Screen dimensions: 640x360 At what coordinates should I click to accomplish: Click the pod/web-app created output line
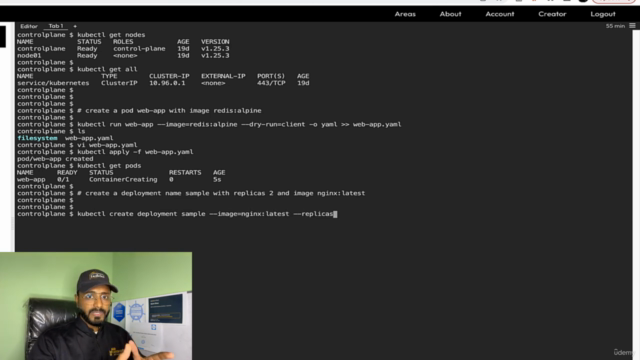[55, 159]
